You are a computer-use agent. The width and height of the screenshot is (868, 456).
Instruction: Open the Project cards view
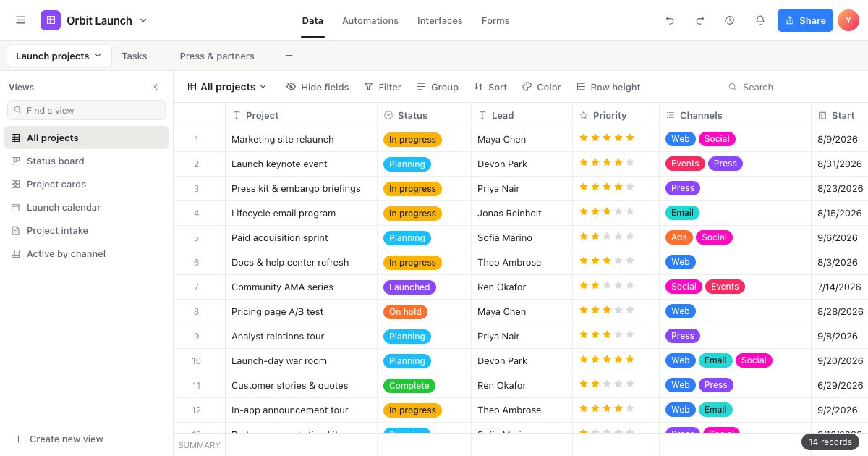coord(86,184)
